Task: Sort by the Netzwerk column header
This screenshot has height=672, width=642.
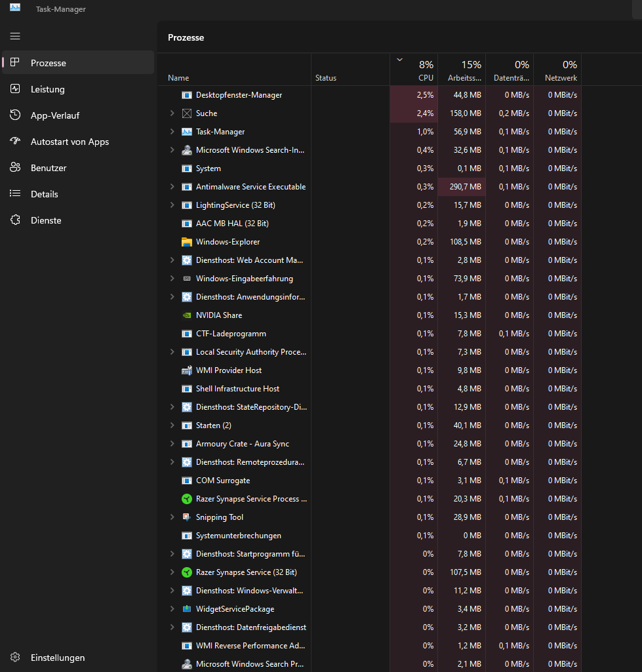Action: pos(557,69)
